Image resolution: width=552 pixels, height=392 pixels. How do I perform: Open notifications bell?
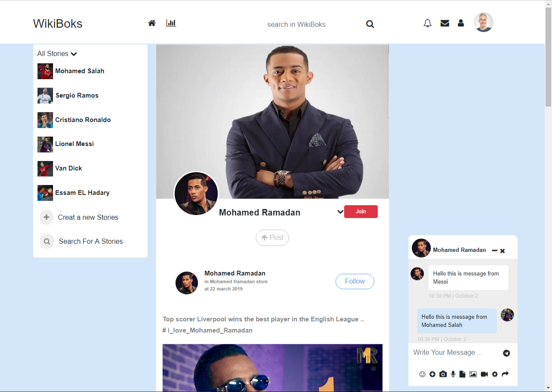tap(427, 23)
